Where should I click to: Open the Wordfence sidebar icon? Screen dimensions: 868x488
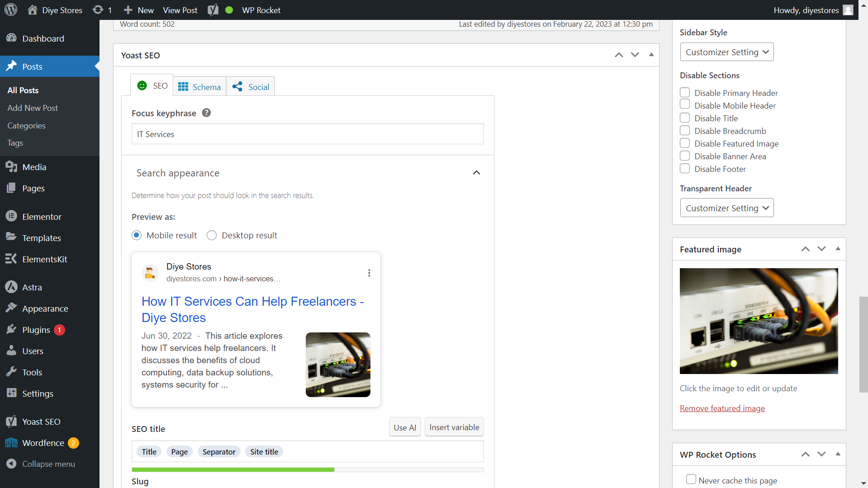[11, 442]
